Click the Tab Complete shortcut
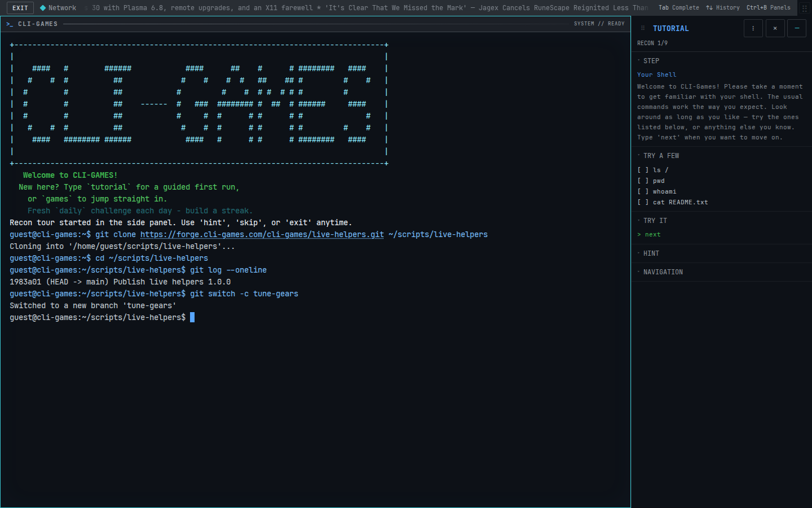Screen dimensions: 812x508 point(679,8)
